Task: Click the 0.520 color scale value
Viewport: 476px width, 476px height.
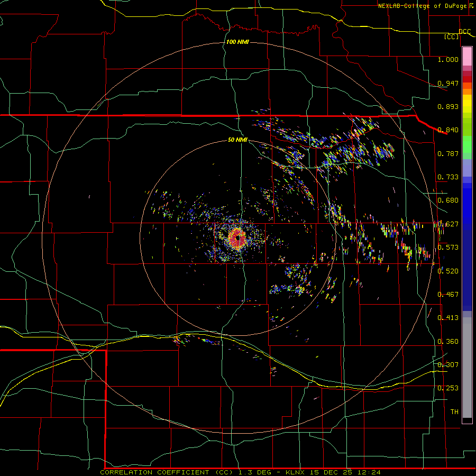Action: point(448,271)
